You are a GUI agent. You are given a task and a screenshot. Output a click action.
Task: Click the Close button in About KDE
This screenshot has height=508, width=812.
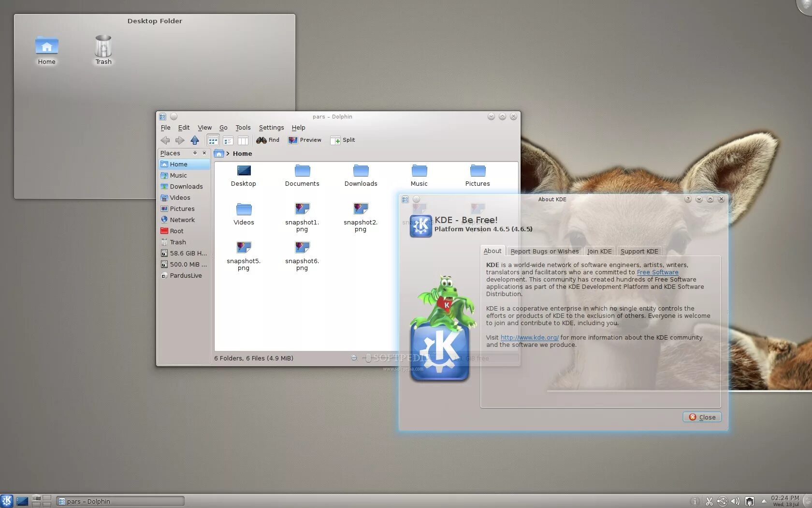pos(702,417)
